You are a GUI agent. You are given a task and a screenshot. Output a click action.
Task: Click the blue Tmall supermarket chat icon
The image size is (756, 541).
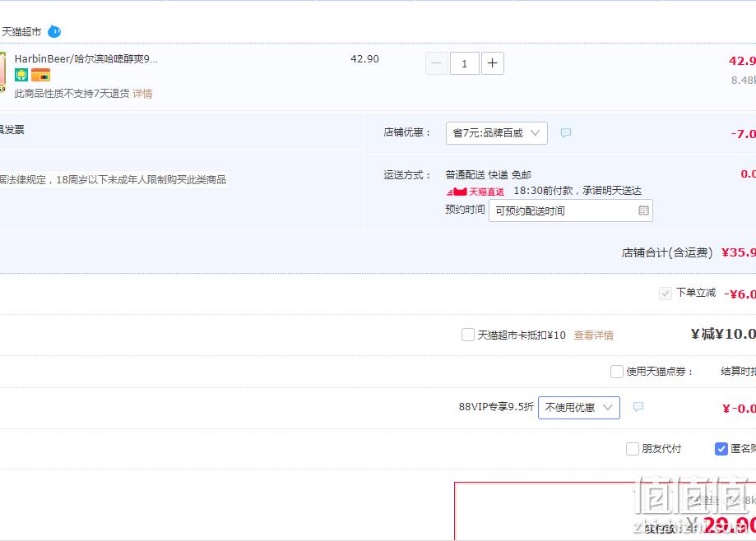(x=54, y=32)
